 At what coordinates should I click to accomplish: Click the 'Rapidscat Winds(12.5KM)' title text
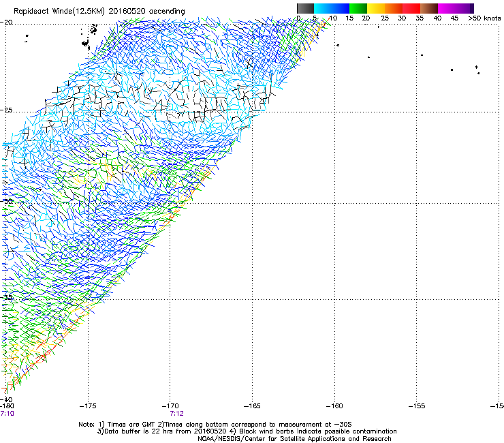(59, 12)
